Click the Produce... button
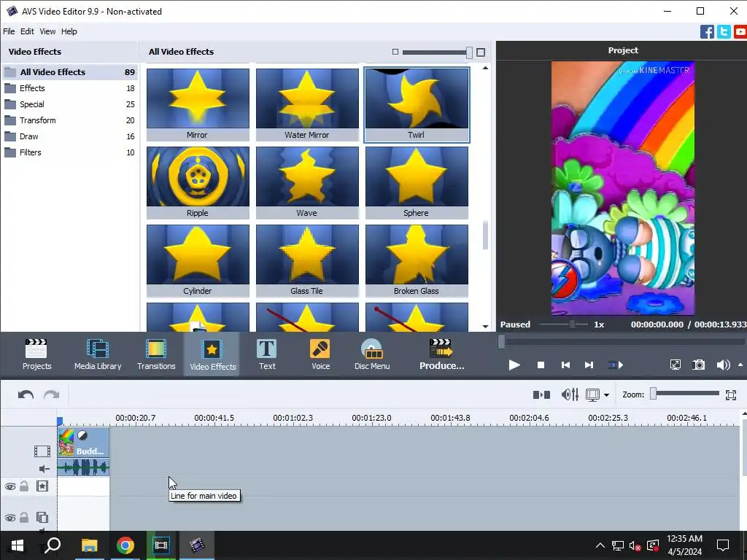 pos(441,354)
